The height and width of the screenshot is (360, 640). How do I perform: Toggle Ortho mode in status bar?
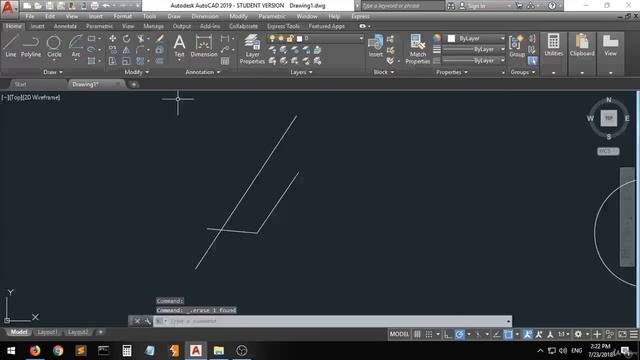pyautogui.click(x=448, y=334)
